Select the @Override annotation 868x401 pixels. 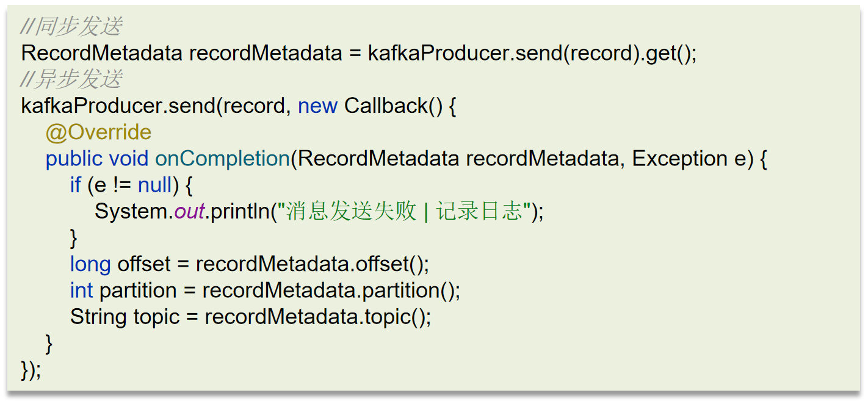click(x=98, y=132)
